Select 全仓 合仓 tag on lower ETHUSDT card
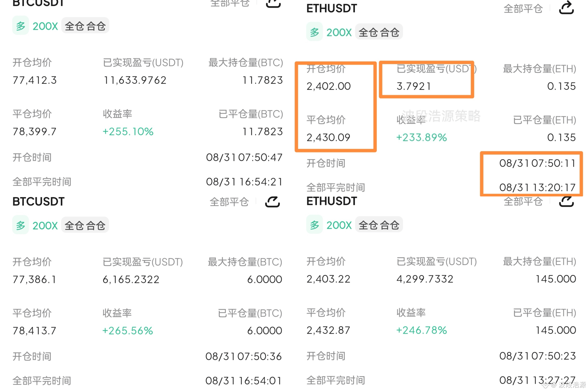This screenshot has width=588, height=392. 379,225
